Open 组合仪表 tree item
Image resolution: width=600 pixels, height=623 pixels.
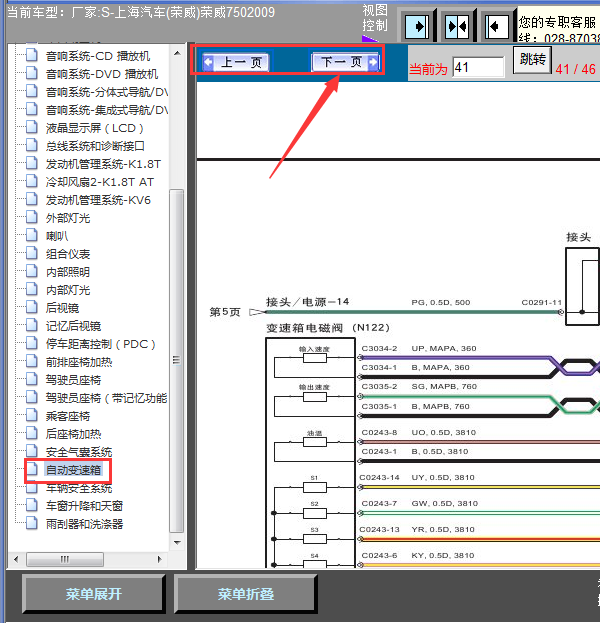coord(68,254)
